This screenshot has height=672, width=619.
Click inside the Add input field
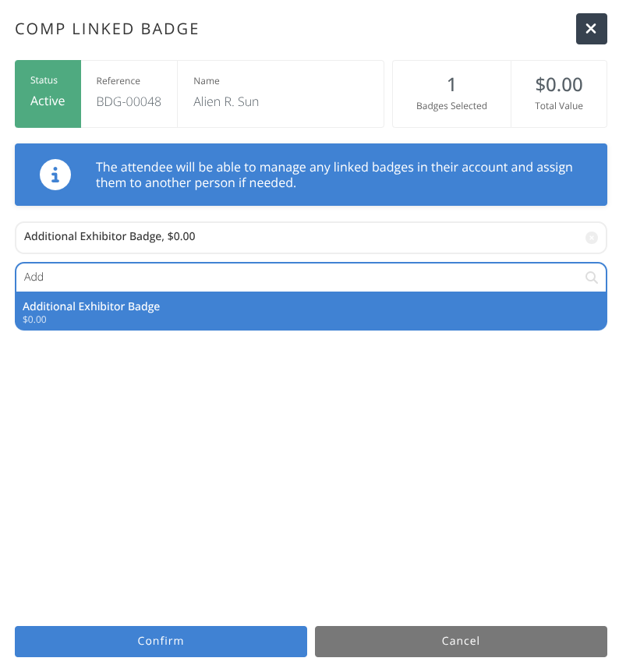234,278
